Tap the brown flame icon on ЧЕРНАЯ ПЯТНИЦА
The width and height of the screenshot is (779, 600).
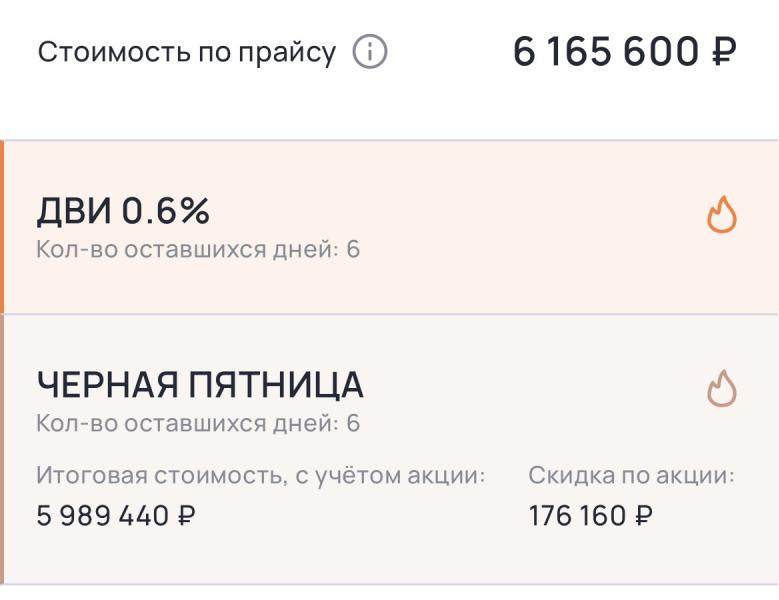coord(722,389)
